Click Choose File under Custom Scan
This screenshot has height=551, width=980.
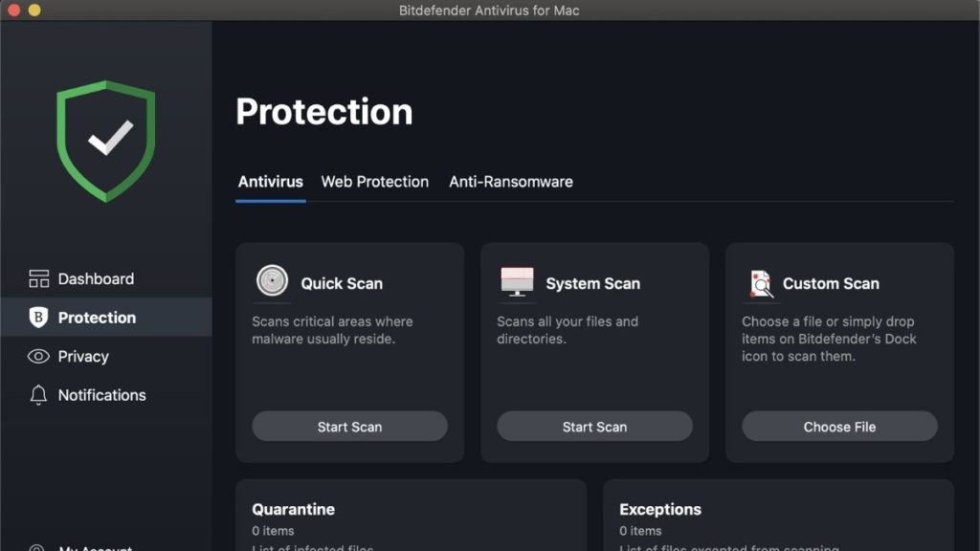tap(838, 427)
